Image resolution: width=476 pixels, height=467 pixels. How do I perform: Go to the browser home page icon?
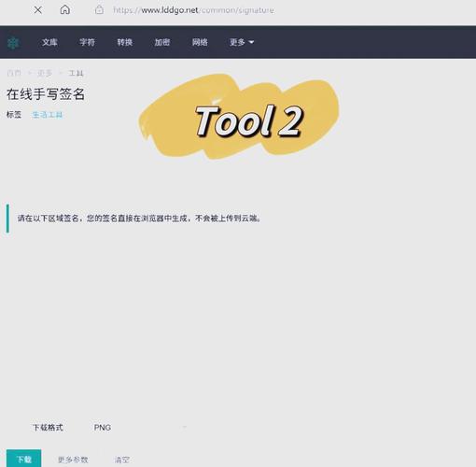pyautogui.click(x=64, y=9)
